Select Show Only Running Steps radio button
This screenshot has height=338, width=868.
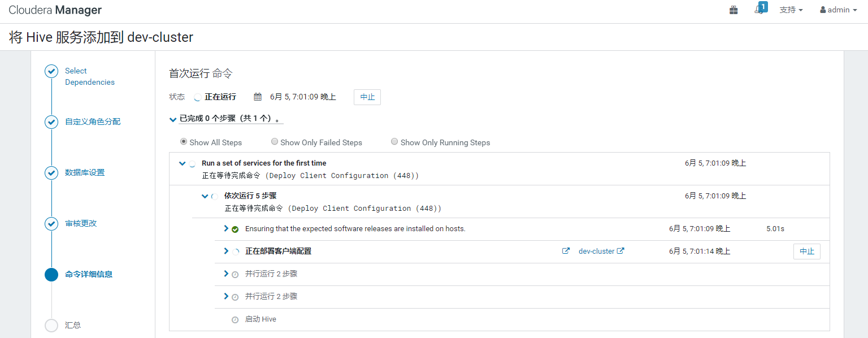(394, 142)
